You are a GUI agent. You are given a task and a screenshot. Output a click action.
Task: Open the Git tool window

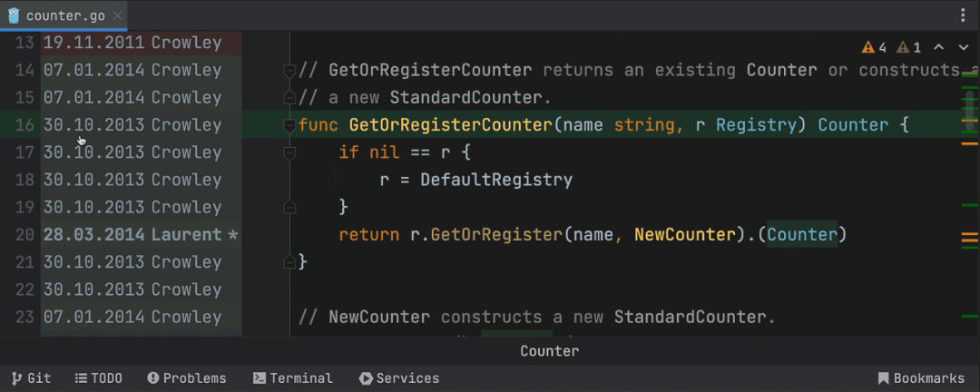[31, 378]
